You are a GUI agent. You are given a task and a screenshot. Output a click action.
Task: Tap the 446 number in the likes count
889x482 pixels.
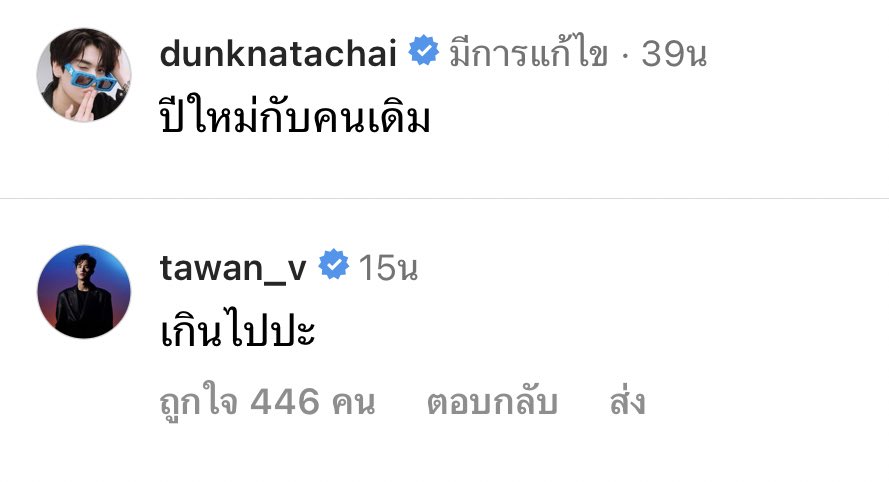[x=285, y=401]
